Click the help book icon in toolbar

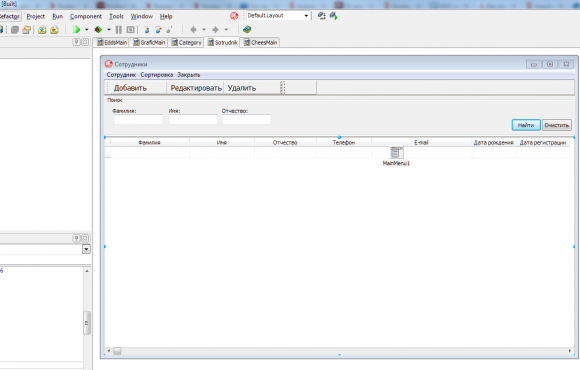tap(247, 29)
